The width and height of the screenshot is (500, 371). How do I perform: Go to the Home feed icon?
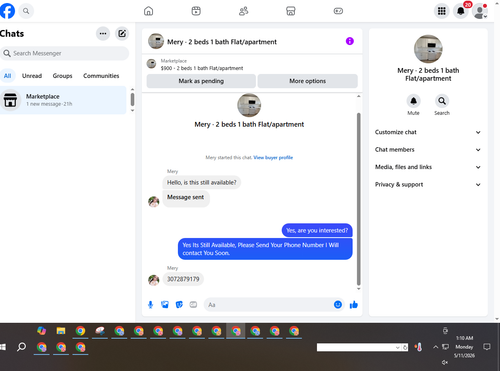tap(149, 11)
